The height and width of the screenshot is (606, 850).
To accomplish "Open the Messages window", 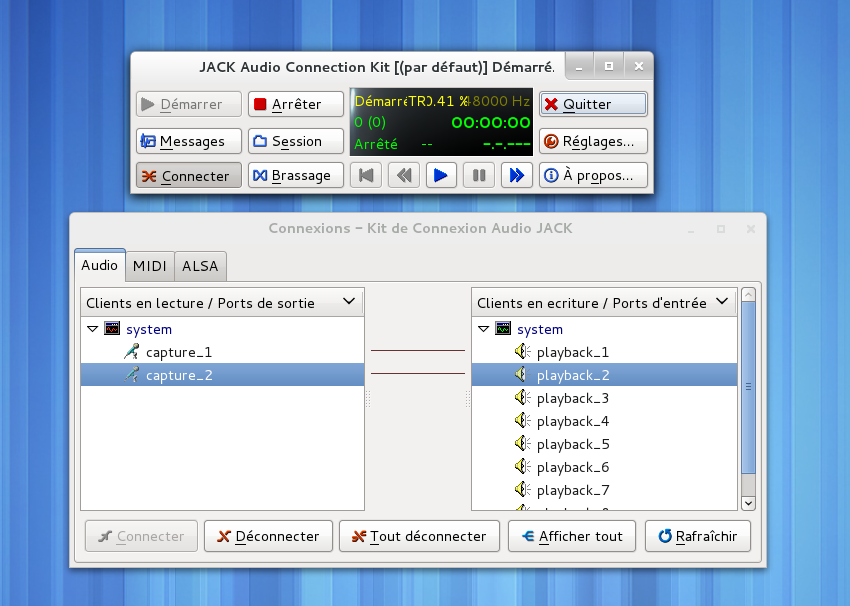I will point(189,141).
